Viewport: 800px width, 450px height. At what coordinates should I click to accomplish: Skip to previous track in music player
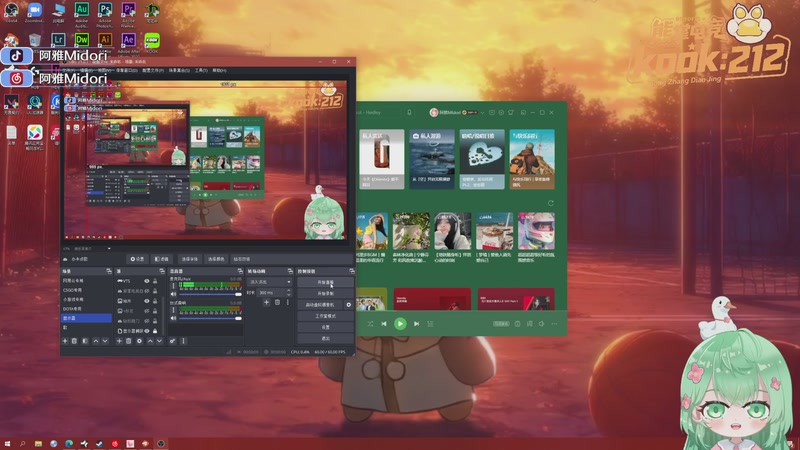(384, 323)
